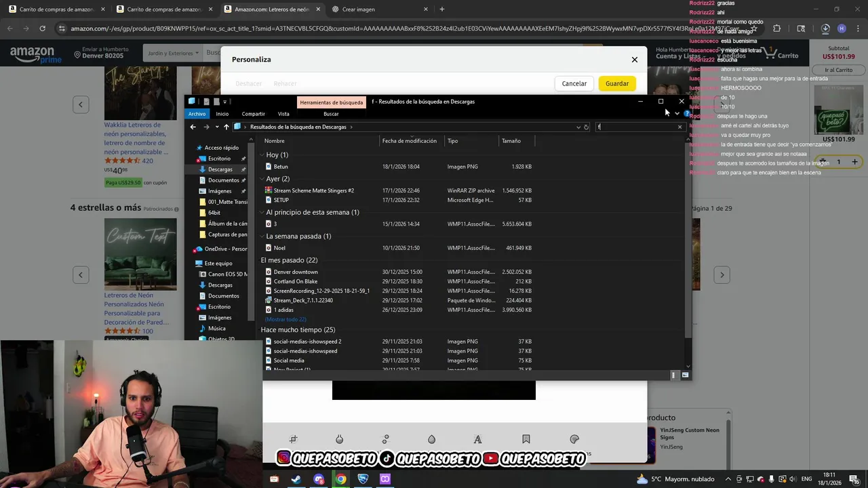Click Mostrar todo 22 link
This screenshot has height=488, width=868.
point(285,319)
